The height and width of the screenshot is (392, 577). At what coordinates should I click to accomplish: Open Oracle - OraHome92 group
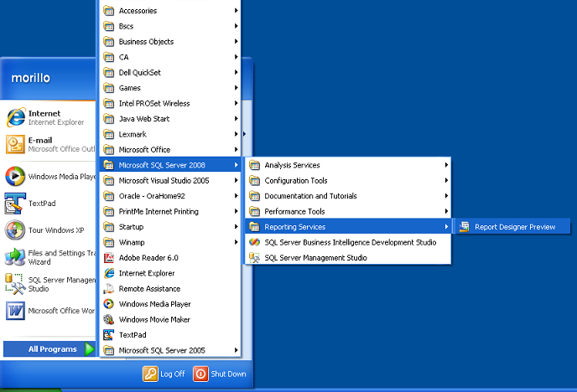170,196
